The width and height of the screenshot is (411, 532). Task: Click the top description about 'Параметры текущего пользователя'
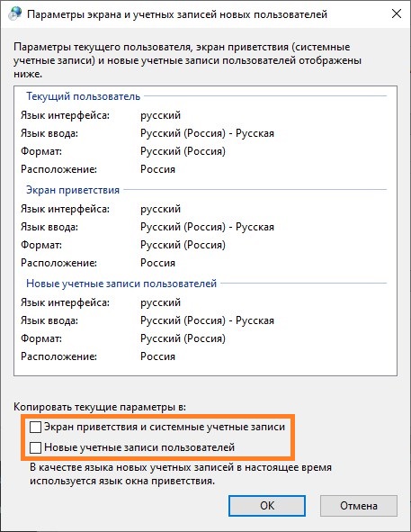187,60
